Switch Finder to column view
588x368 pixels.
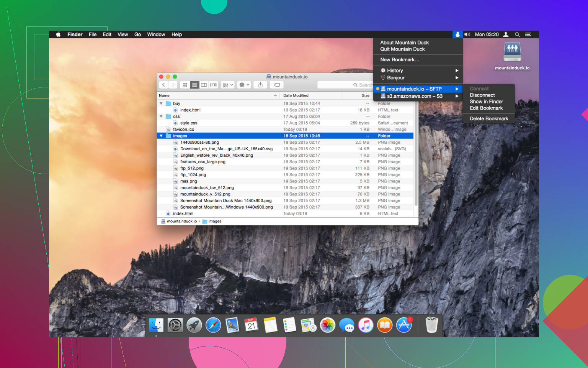[204, 85]
